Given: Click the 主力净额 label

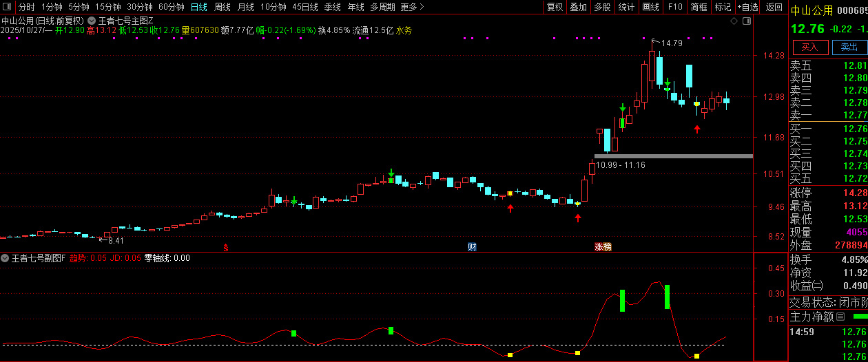Looking at the screenshot, I should 812,317.
